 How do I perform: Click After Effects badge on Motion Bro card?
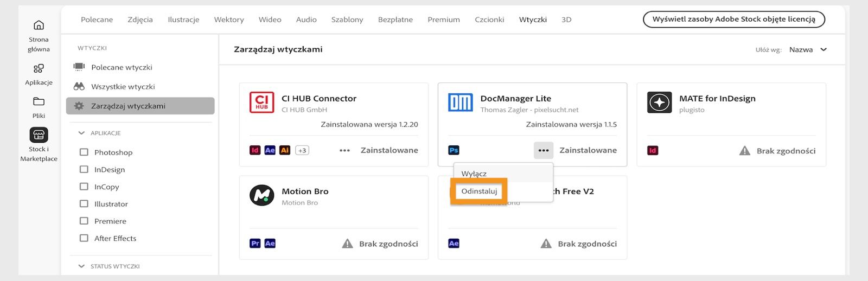pyautogui.click(x=270, y=244)
